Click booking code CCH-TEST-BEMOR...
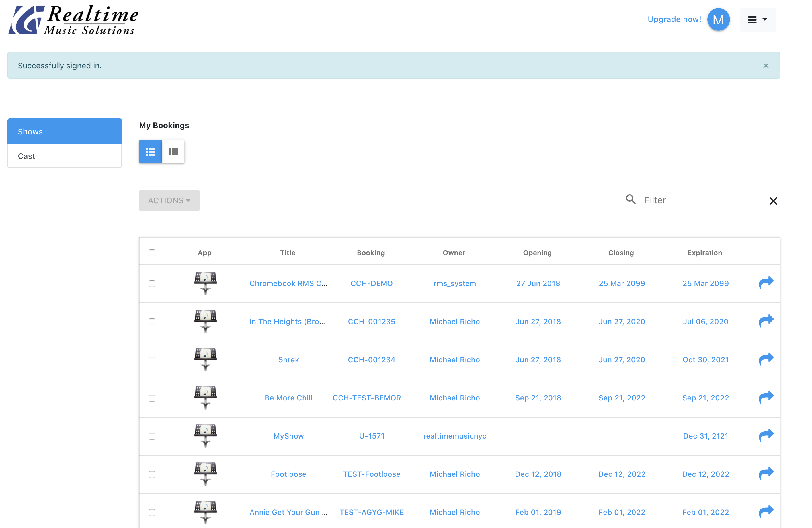 tap(370, 398)
